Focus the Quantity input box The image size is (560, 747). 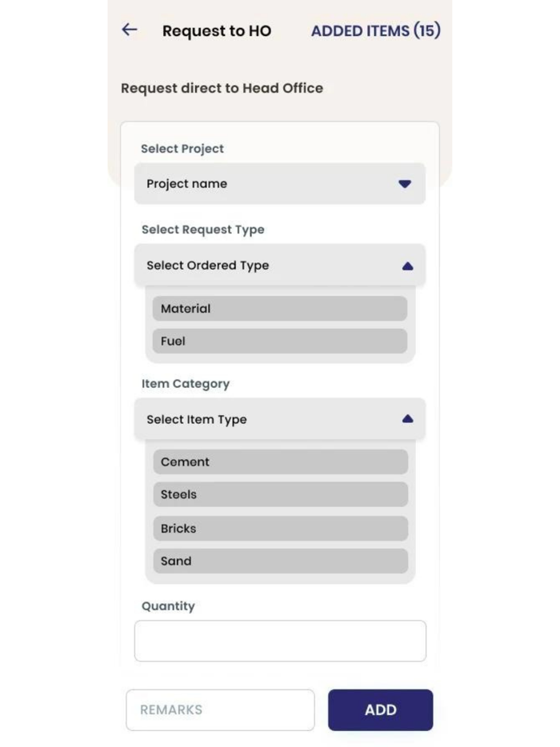pyautogui.click(x=280, y=641)
